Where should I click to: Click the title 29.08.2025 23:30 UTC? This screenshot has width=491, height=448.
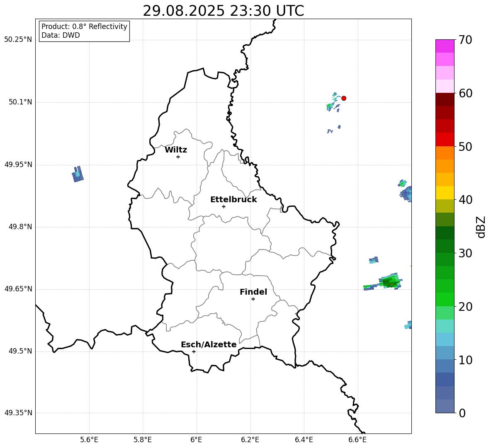pyautogui.click(x=223, y=11)
